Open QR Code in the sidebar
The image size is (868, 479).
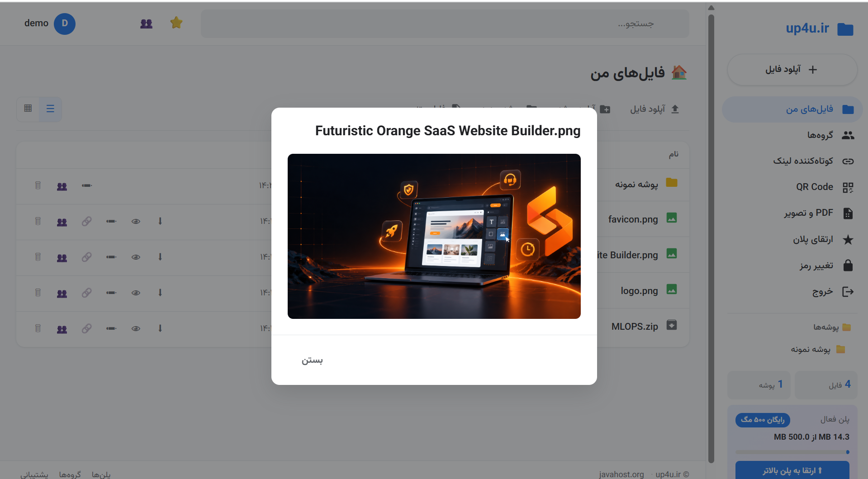click(792, 187)
